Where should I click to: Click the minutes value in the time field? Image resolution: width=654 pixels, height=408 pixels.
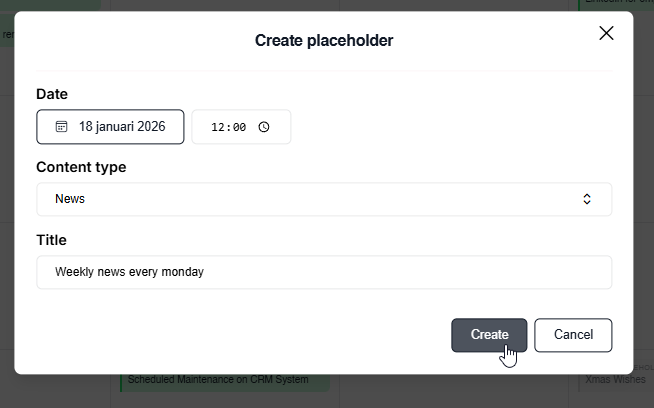click(237, 128)
